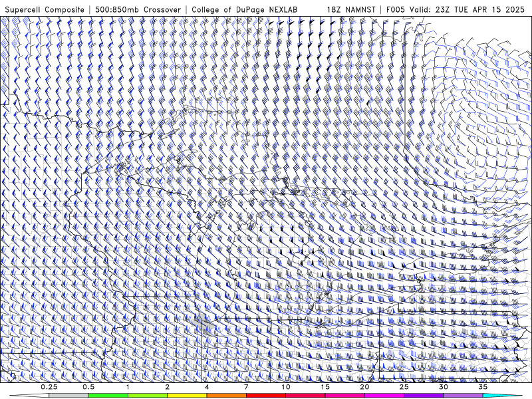The image size is (532, 399).
Task: Click the 0.5 color scale label
Action: [x=88, y=387]
